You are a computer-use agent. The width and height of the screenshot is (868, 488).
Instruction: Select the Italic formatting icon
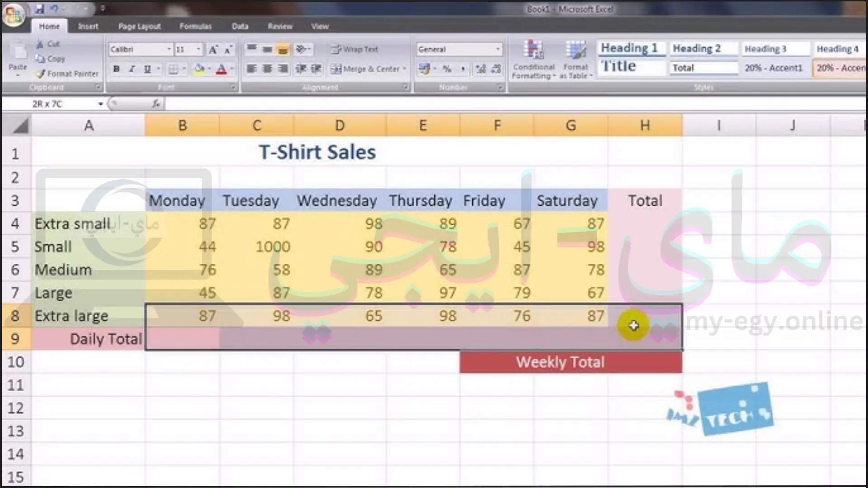(x=132, y=69)
